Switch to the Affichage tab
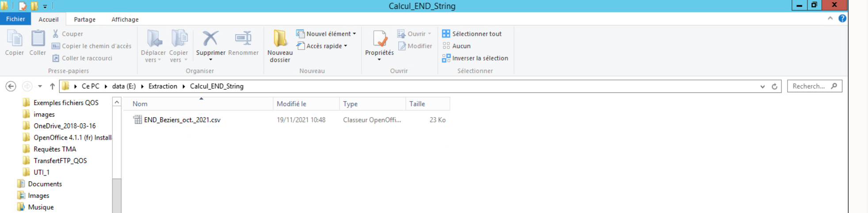Viewport: 868px width, 213px height. point(125,19)
